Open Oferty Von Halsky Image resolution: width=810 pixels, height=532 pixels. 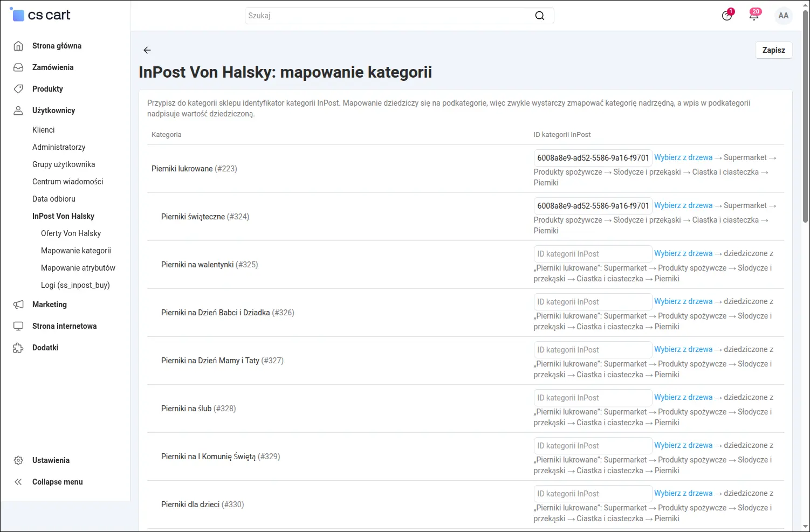[x=71, y=233]
